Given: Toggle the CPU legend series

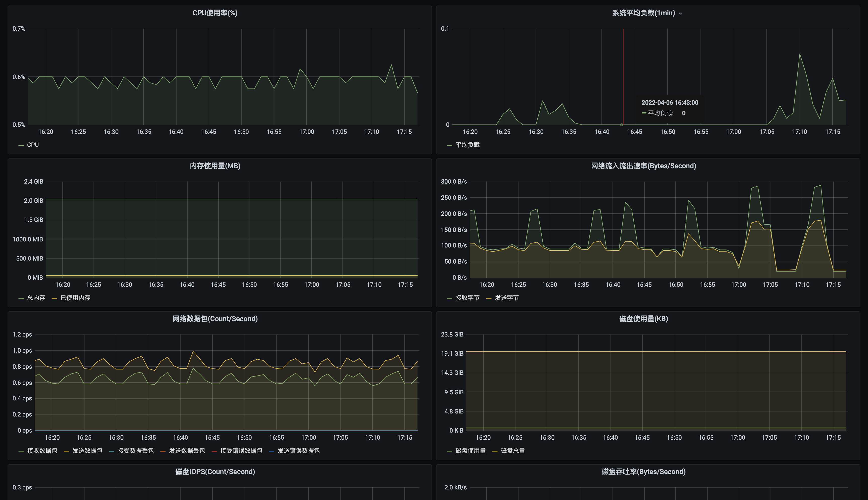Looking at the screenshot, I should (33, 145).
